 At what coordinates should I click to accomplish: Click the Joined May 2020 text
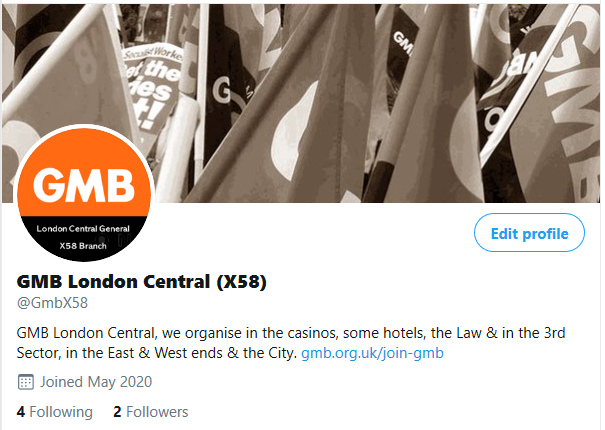pyautogui.click(x=96, y=382)
